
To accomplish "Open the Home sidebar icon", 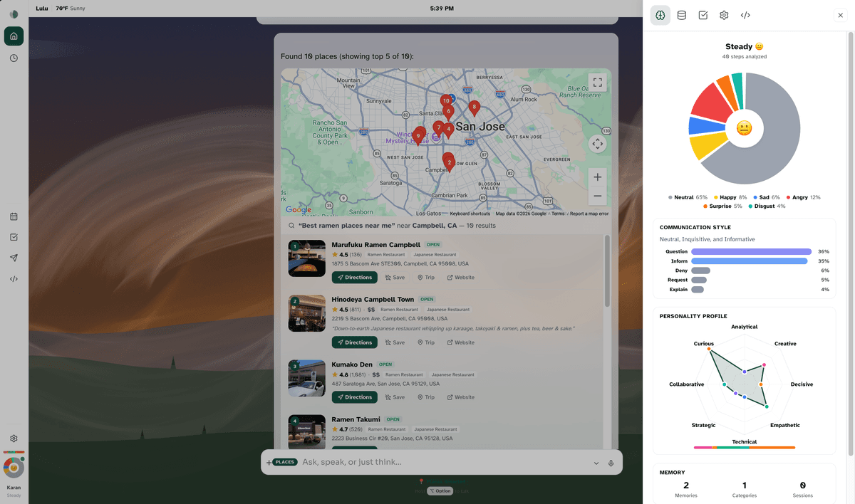I will tap(14, 36).
